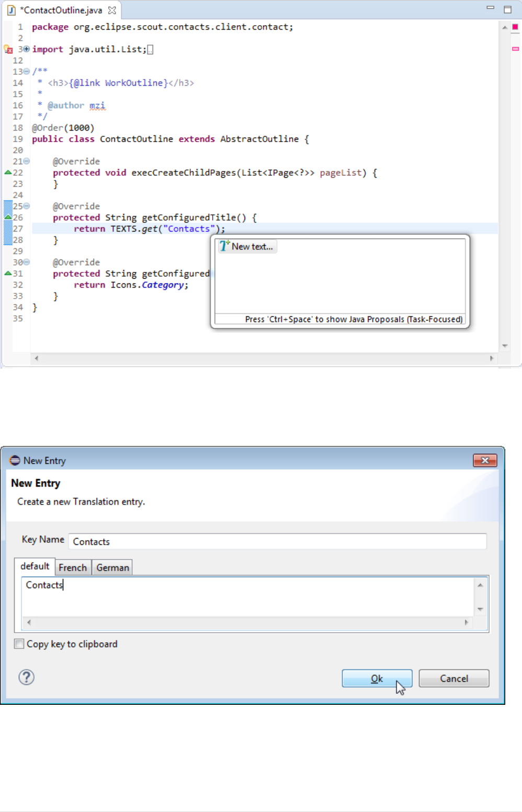Click the package declaration line
The image size is (522, 812).
point(163,27)
